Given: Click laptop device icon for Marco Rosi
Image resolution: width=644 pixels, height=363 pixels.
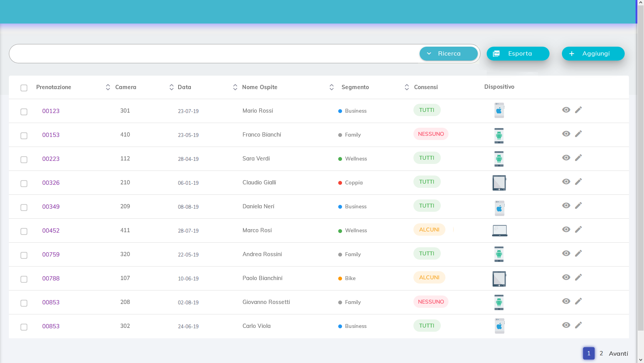Looking at the screenshot, I should point(499,231).
